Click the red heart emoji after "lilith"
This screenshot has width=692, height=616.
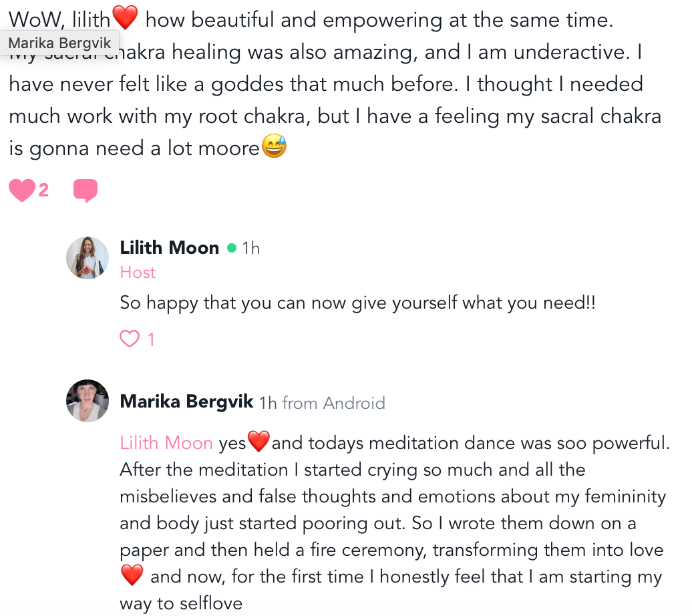click(x=125, y=19)
